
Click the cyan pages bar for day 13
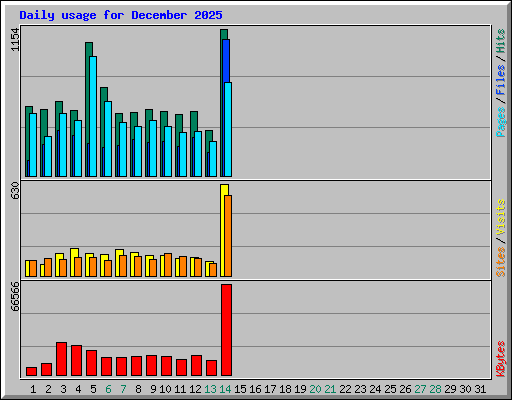click(213, 159)
